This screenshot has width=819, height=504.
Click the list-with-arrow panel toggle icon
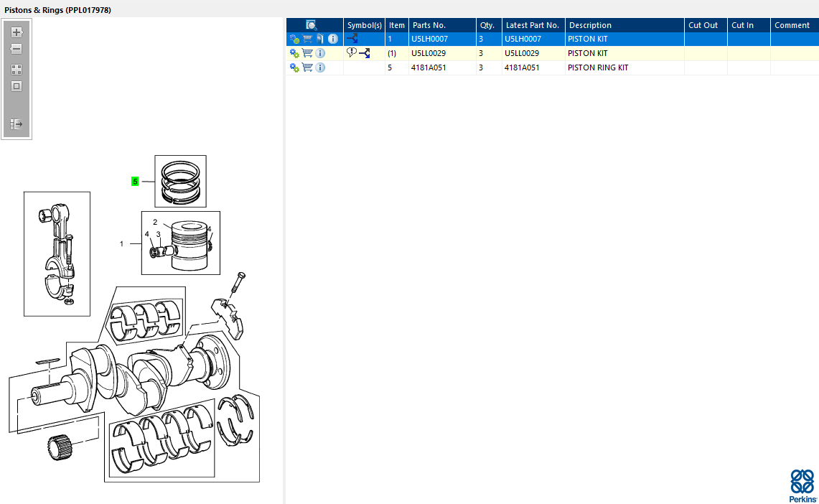click(17, 124)
